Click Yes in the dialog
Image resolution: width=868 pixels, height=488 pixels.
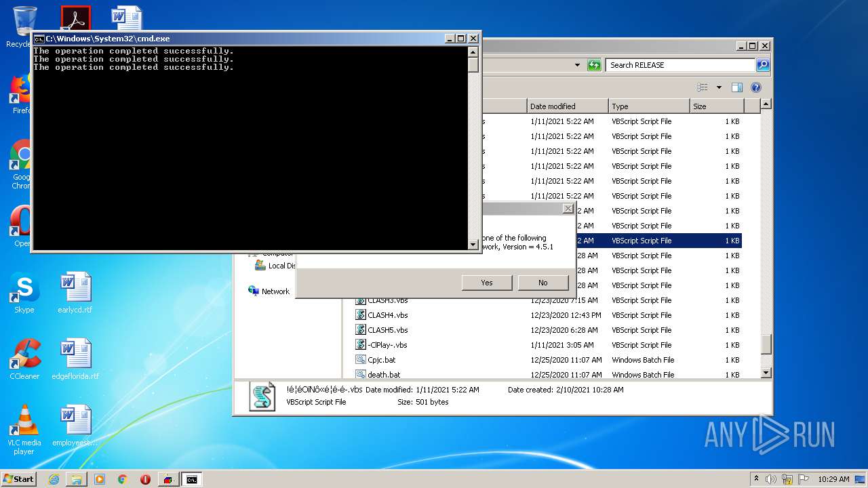(x=487, y=283)
